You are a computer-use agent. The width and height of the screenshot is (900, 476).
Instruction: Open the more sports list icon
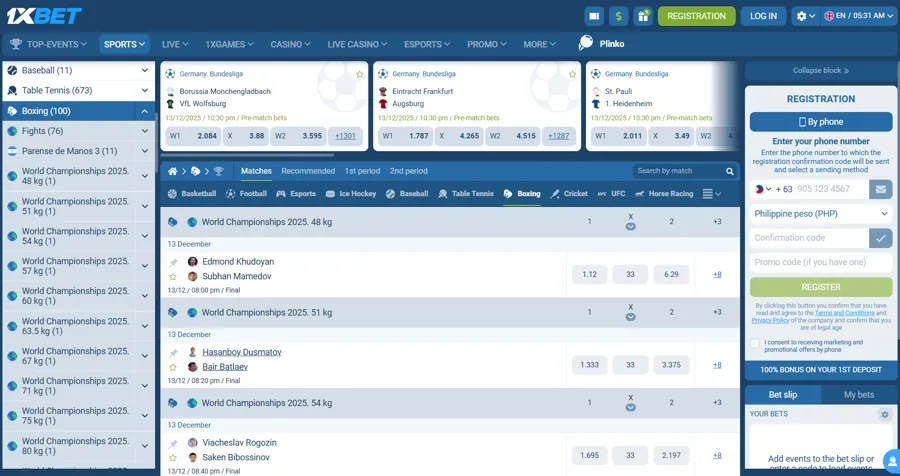[x=712, y=194]
